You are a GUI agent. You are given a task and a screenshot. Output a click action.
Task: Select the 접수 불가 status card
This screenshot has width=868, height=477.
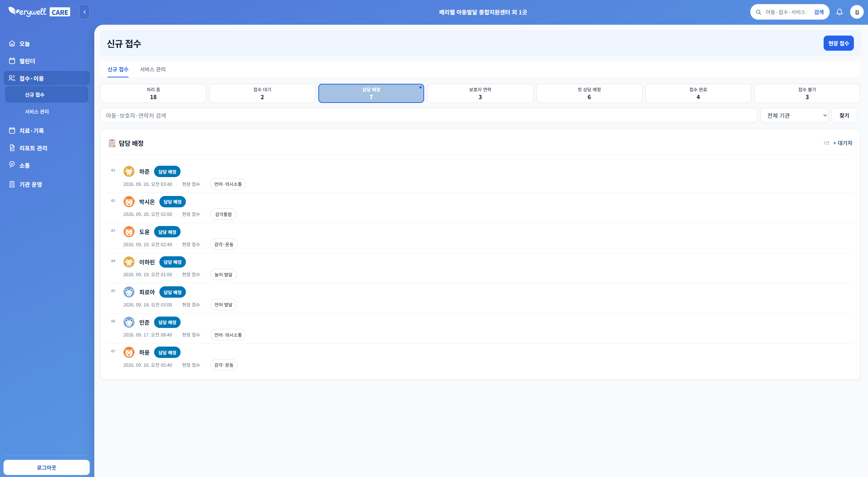(x=807, y=93)
